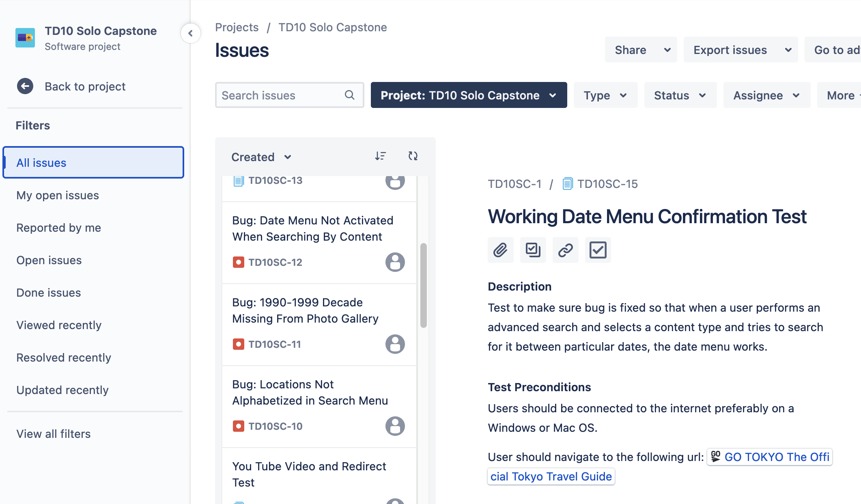The image size is (861, 504).
Task: Link this issue to another issue
Action: tap(565, 250)
